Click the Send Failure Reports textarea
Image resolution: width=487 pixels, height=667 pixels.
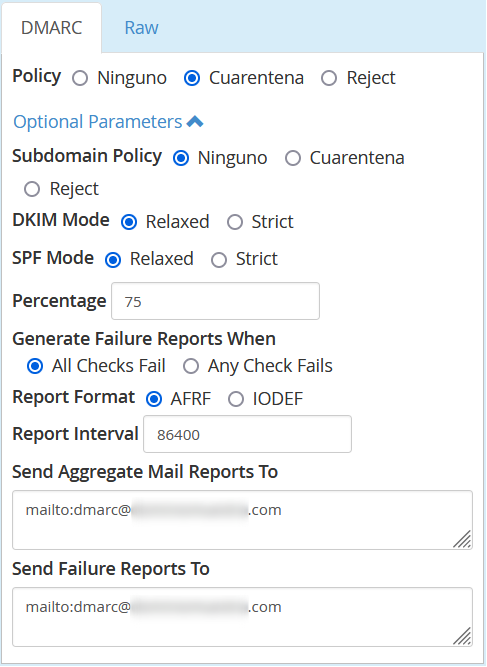242,617
